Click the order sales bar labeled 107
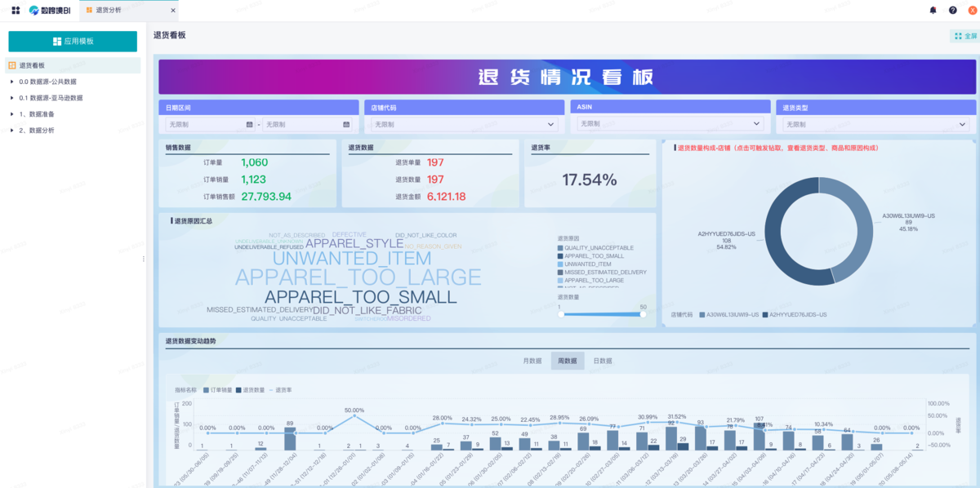The width and height of the screenshot is (980, 488). tap(759, 438)
